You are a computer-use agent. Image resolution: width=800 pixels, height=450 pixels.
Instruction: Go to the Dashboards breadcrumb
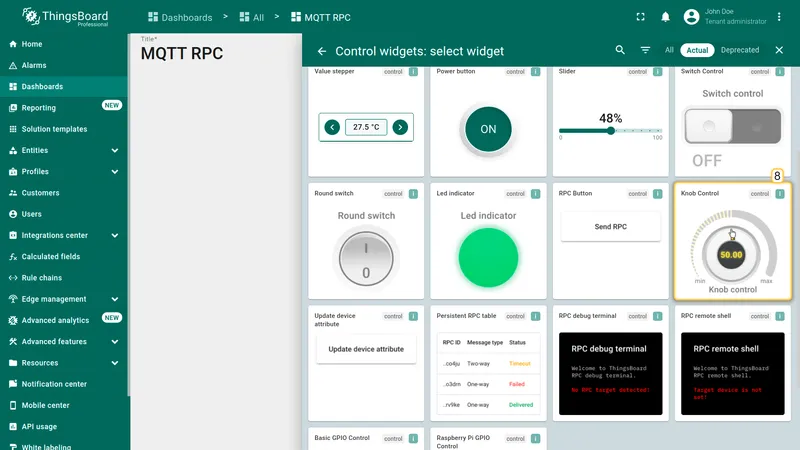[x=180, y=17]
